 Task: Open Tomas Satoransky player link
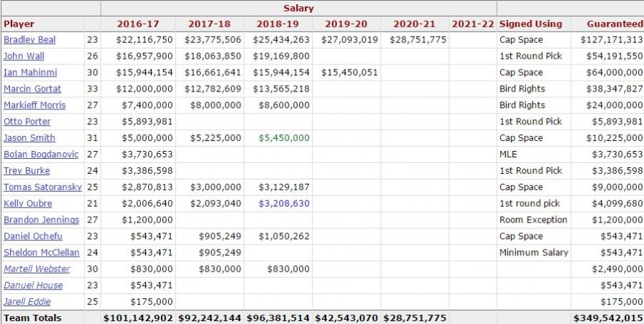[x=43, y=187]
